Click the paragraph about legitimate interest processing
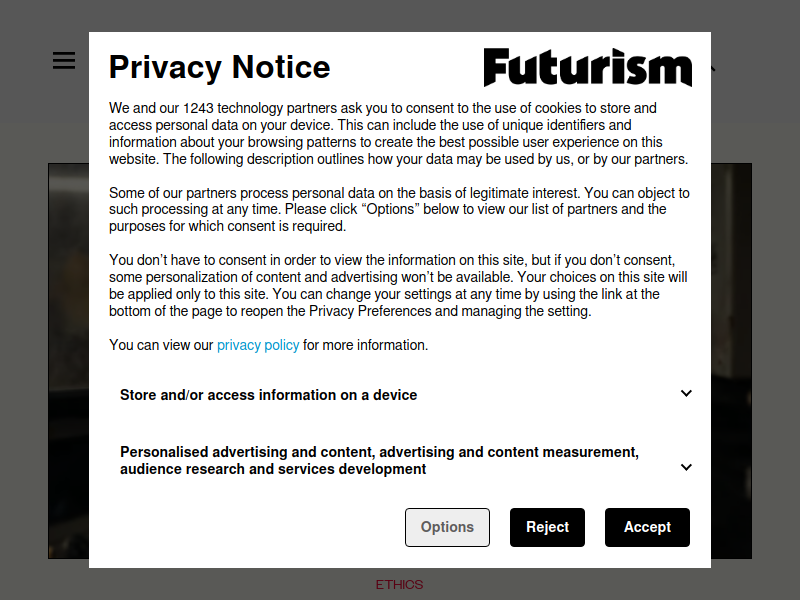The height and width of the screenshot is (600, 800). pyautogui.click(x=398, y=209)
